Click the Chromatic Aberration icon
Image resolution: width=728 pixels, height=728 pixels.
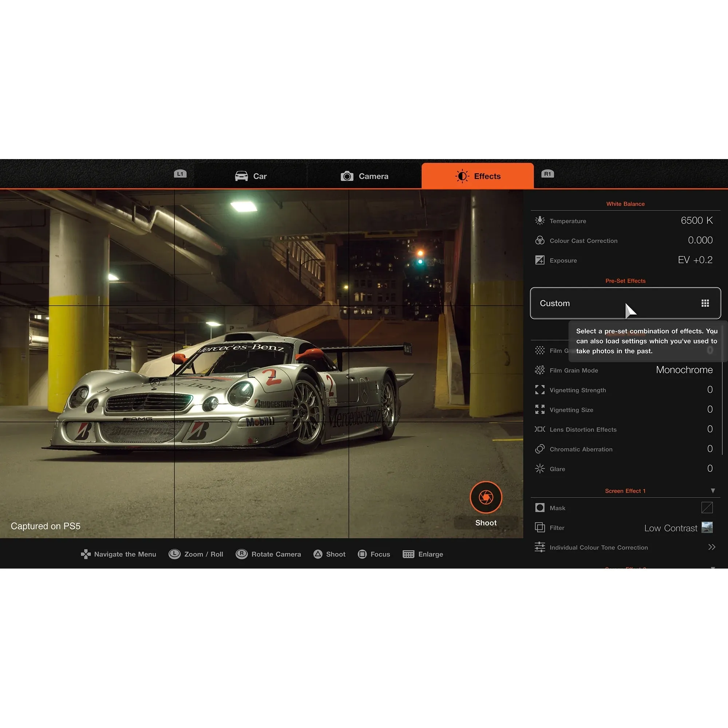pos(540,449)
